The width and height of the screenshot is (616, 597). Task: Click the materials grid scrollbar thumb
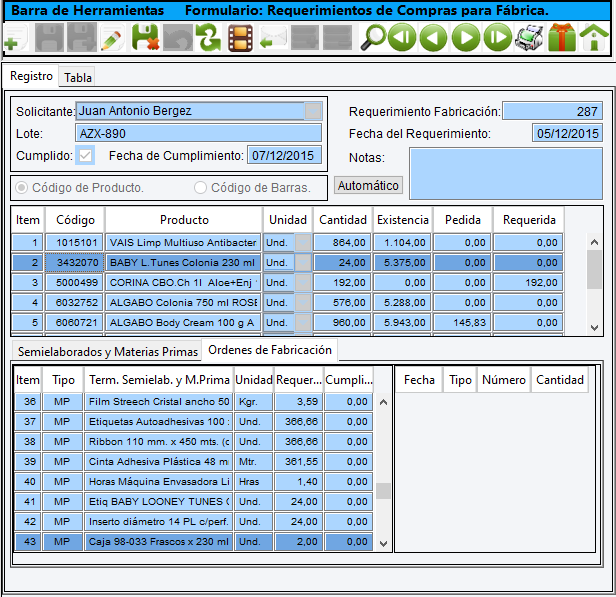pyautogui.click(x=383, y=491)
